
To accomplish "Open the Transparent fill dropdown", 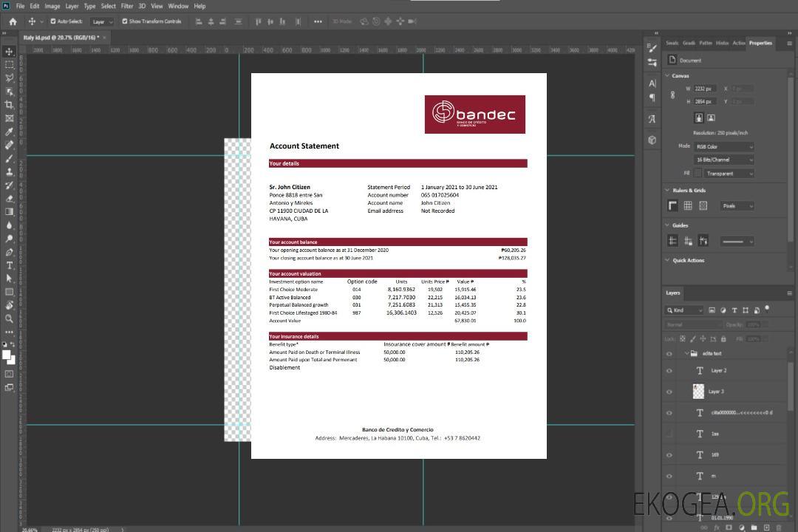I will pos(729,174).
